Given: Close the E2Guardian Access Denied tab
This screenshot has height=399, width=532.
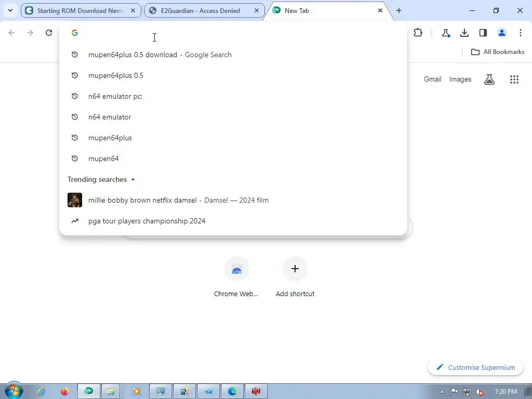Looking at the screenshot, I should tap(257, 10).
